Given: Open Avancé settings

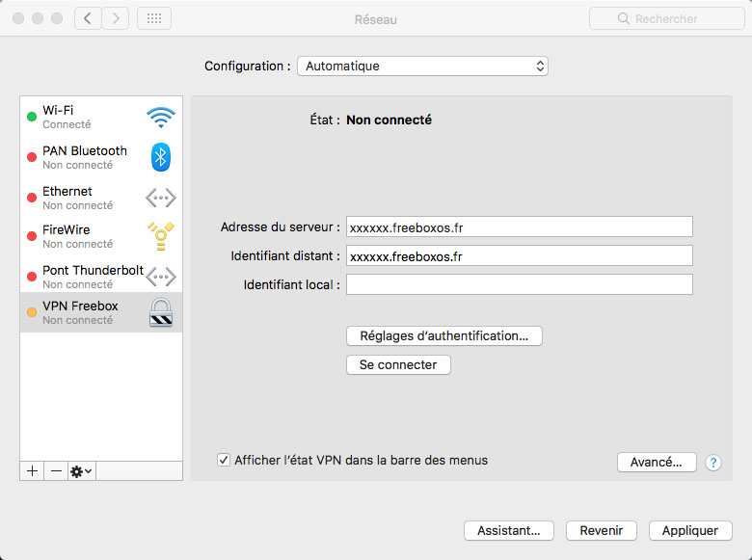Looking at the screenshot, I should [x=656, y=462].
